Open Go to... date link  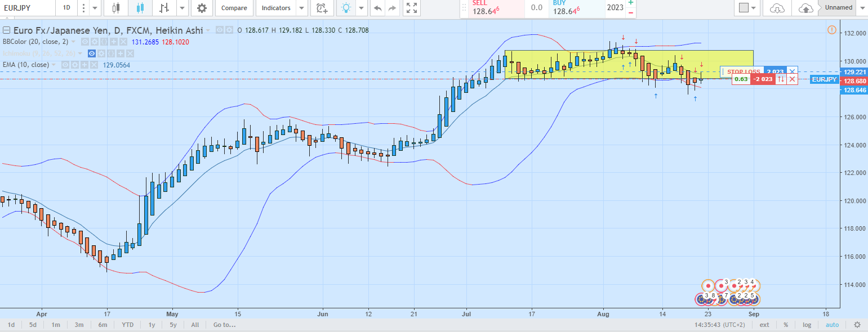(224, 325)
